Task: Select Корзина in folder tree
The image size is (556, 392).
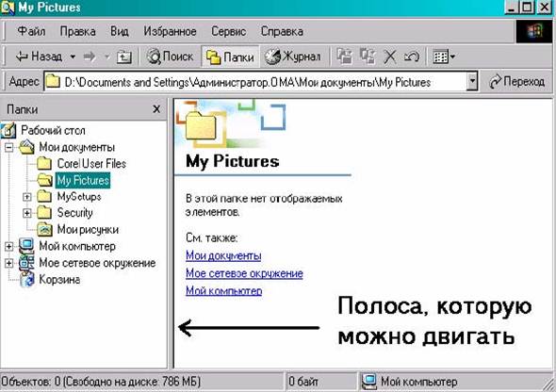Action: [59, 280]
